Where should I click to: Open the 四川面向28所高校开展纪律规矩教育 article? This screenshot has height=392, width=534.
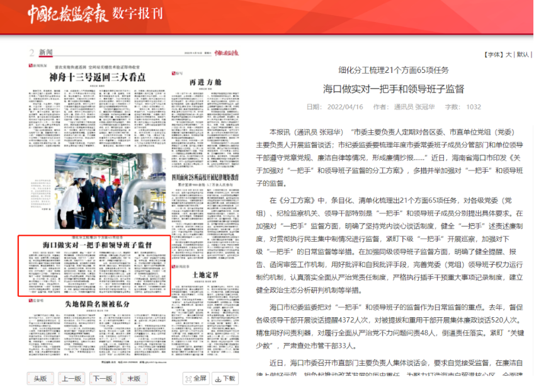pyautogui.click(x=205, y=177)
